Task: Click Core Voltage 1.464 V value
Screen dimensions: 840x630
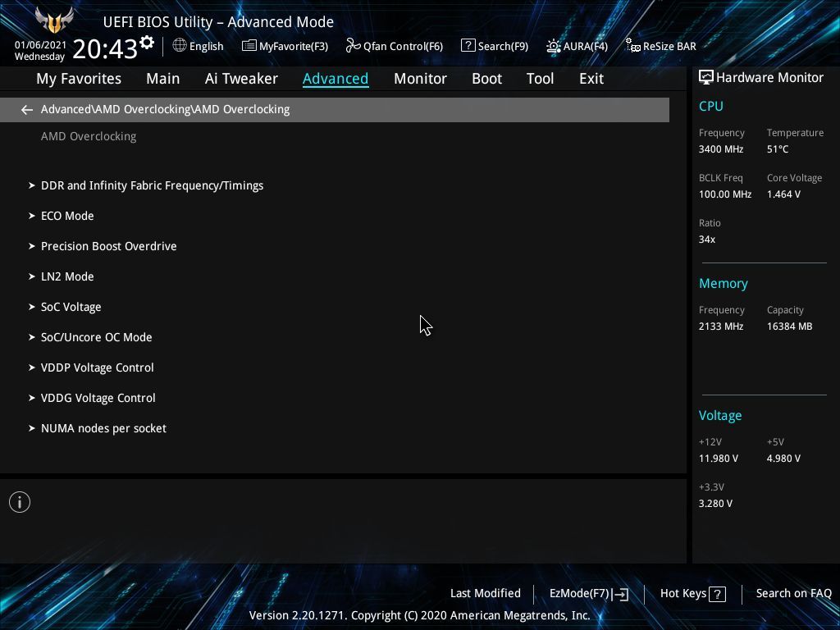Action: point(783,194)
